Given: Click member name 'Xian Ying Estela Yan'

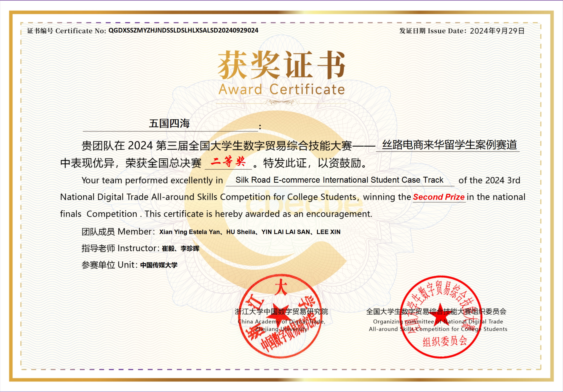Looking at the screenshot, I should click(189, 232).
